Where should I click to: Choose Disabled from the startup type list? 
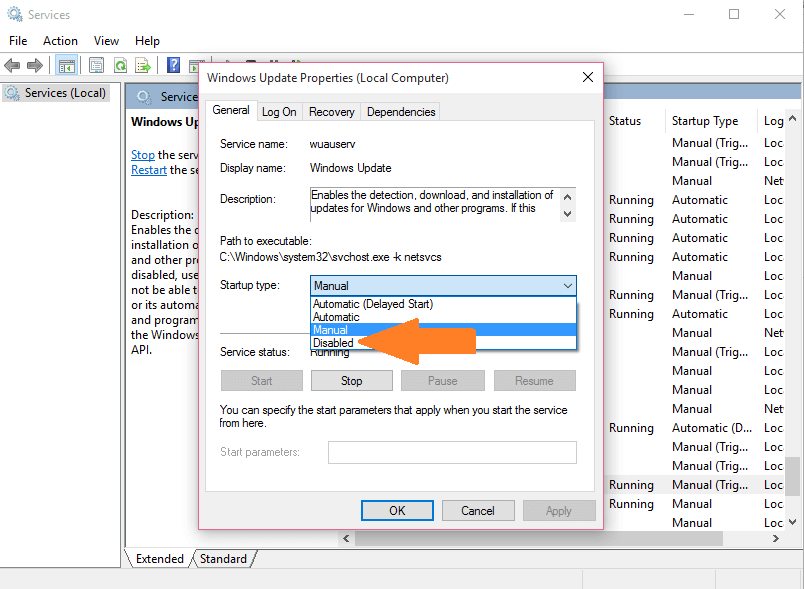pos(443,342)
